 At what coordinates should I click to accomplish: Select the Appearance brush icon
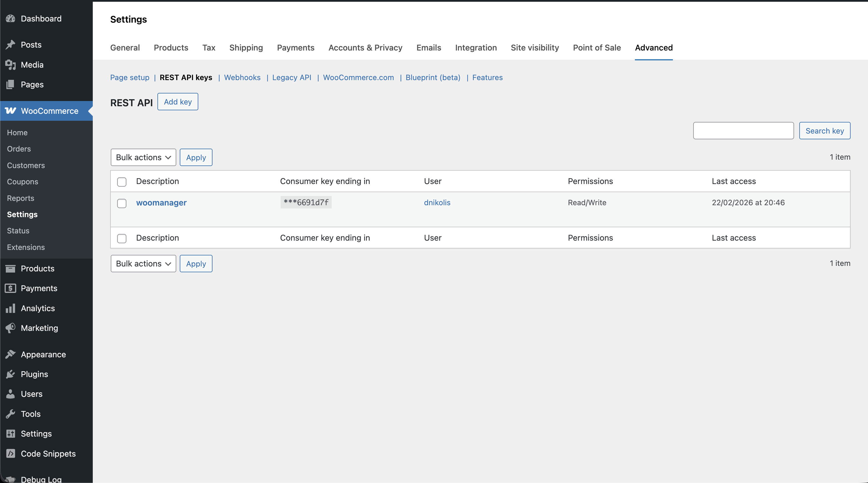10,354
